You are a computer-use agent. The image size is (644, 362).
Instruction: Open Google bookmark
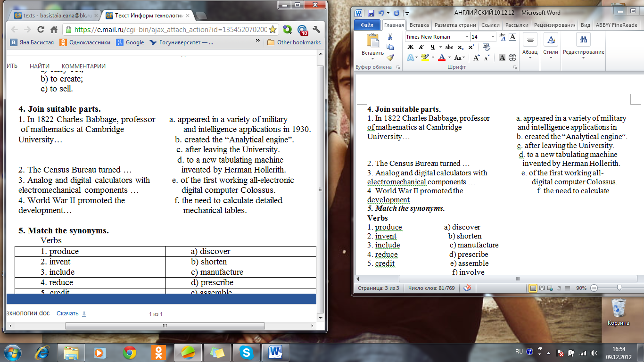(131, 42)
